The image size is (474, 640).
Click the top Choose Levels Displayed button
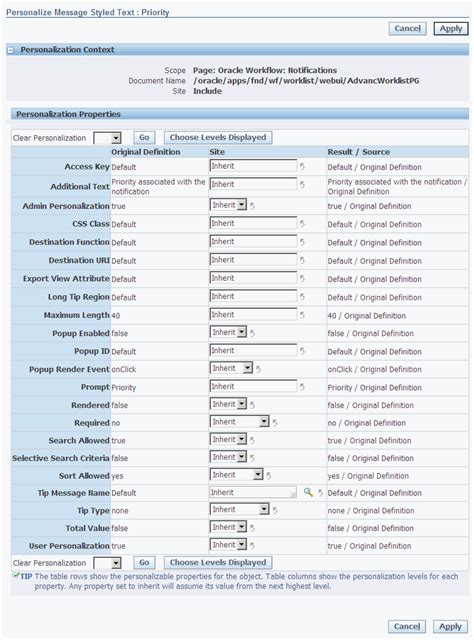tap(218, 138)
